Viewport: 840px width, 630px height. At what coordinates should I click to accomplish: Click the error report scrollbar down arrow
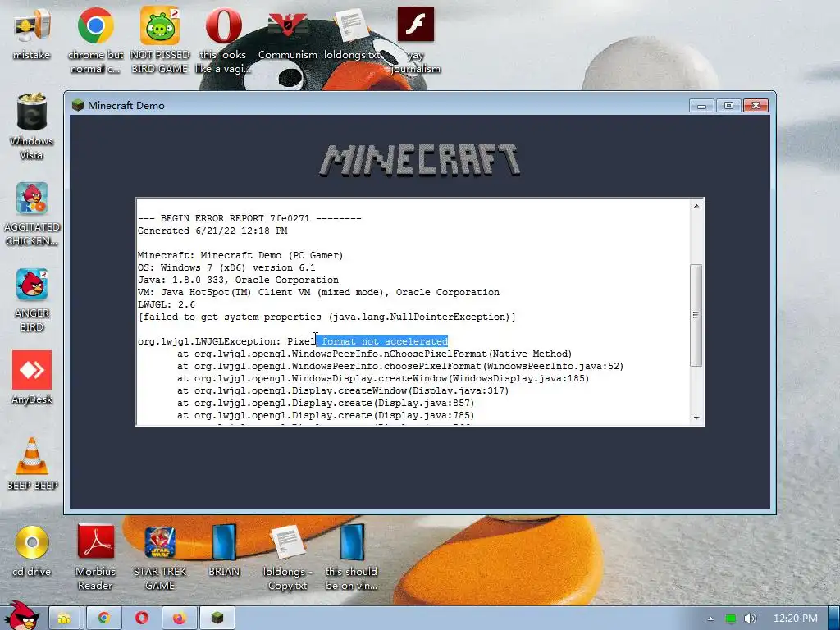pyautogui.click(x=696, y=418)
